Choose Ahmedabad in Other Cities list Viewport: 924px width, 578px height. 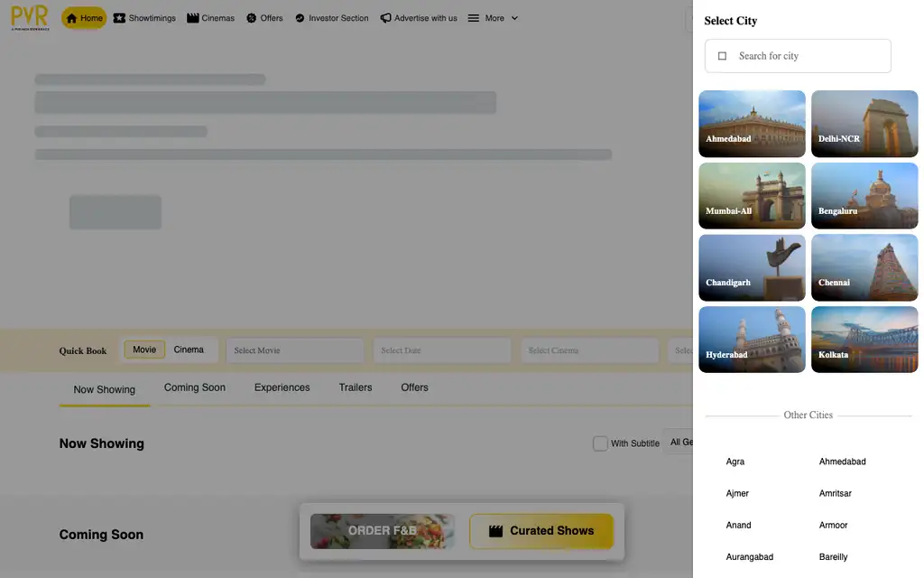pyautogui.click(x=842, y=461)
